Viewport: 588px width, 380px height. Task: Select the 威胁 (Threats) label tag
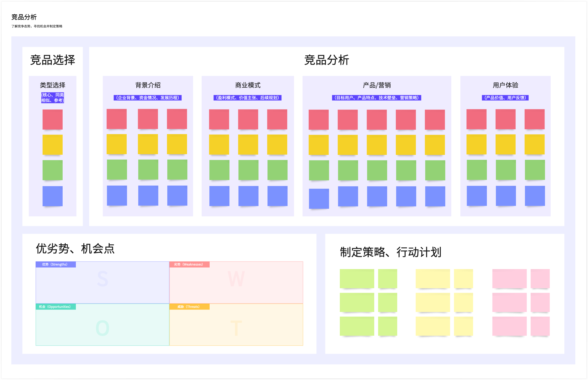click(x=189, y=307)
